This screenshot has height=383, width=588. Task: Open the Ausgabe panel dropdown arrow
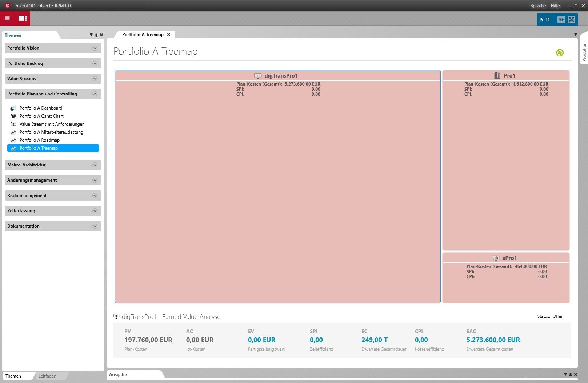click(565, 374)
